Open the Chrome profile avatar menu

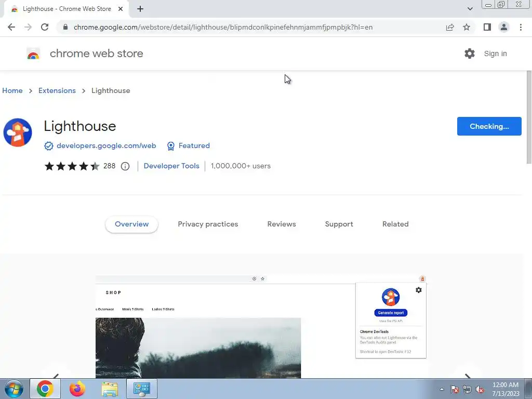(504, 27)
